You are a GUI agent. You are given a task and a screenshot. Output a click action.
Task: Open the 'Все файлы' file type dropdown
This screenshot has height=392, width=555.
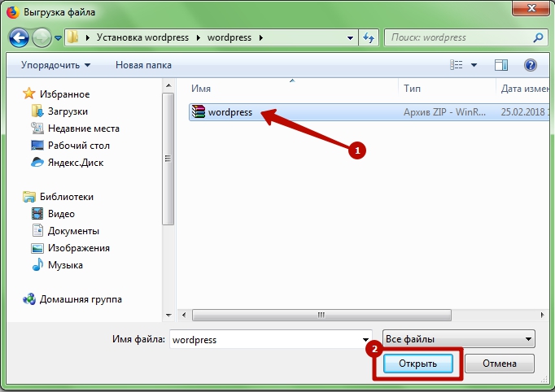(x=459, y=339)
